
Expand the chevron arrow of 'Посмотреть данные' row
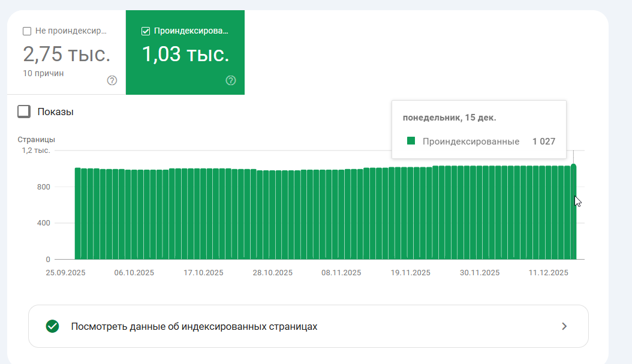(564, 326)
